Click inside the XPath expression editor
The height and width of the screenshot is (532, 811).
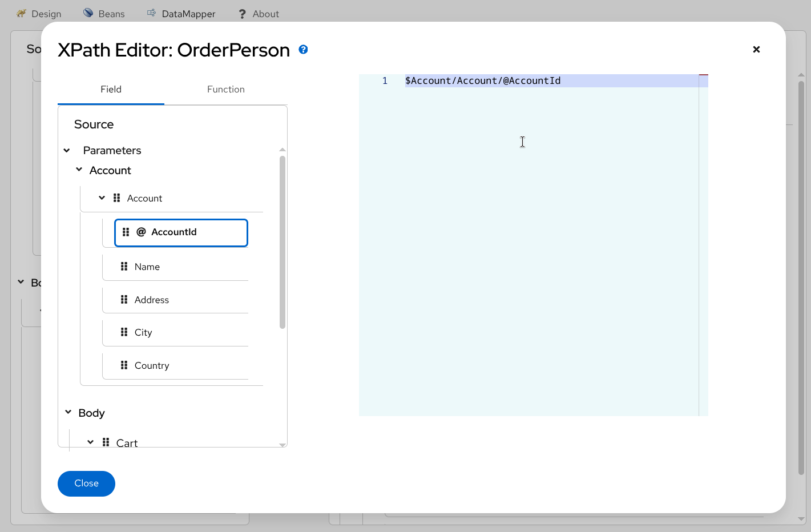(x=531, y=171)
